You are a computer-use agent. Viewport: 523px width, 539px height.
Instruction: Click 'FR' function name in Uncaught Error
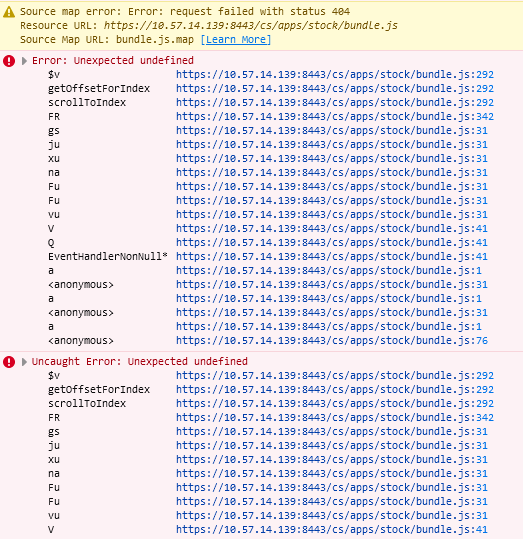click(54, 418)
